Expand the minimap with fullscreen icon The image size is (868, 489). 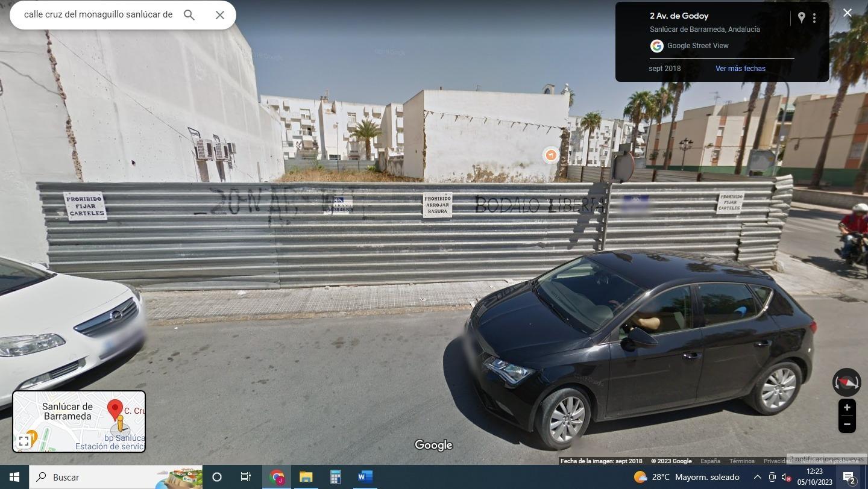point(24,441)
